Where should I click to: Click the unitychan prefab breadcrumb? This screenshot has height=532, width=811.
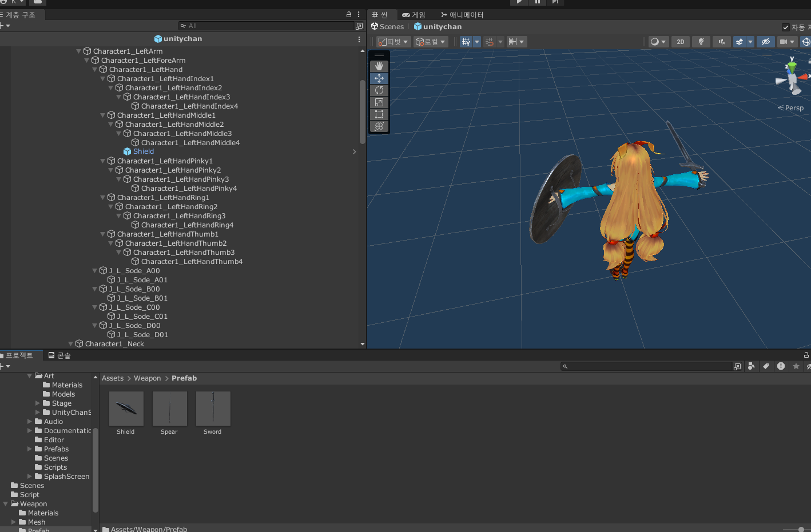point(438,27)
